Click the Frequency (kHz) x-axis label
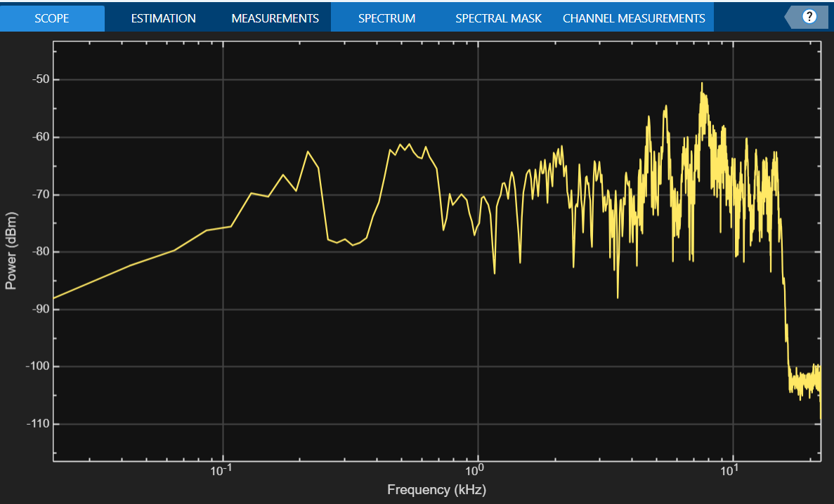 436,489
